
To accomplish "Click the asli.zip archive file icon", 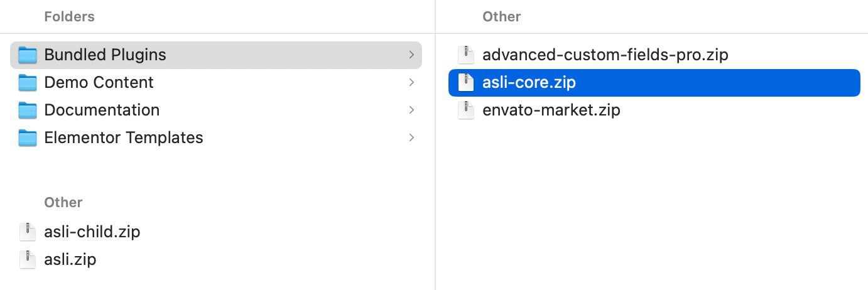I will pyautogui.click(x=28, y=260).
